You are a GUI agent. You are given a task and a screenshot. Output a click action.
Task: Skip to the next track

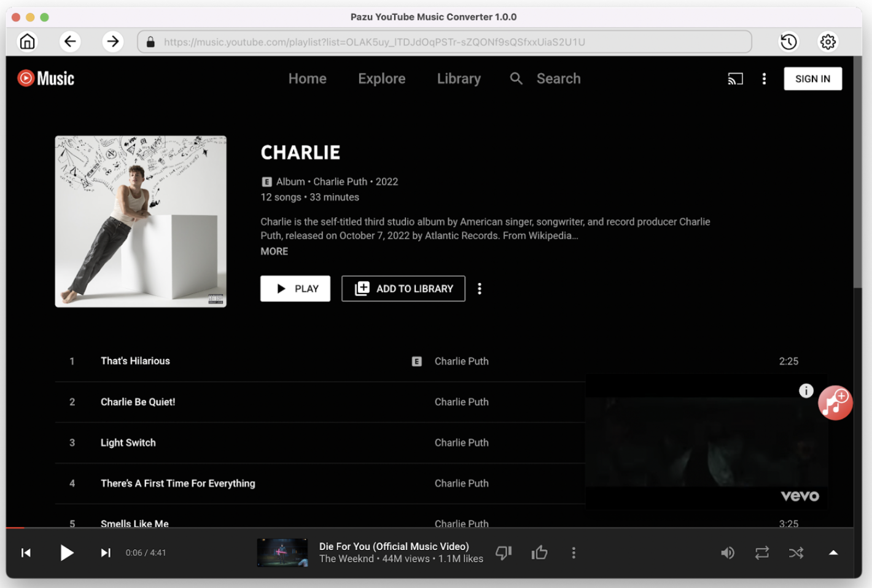pos(106,553)
